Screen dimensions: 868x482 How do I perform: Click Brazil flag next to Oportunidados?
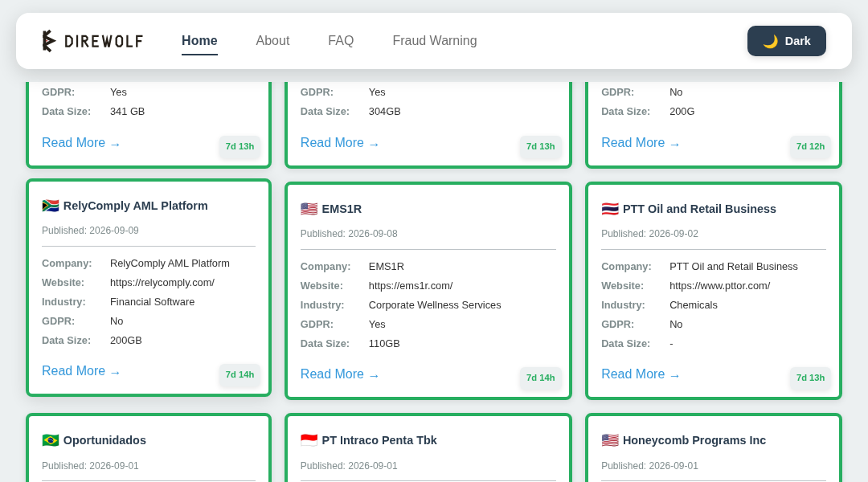51,440
